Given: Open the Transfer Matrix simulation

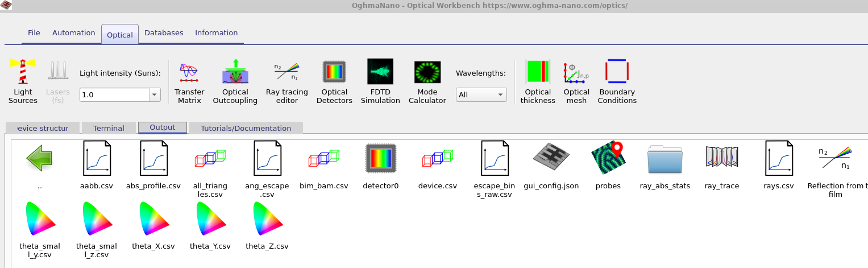Looking at the screenshot, I should click(189, 81).
